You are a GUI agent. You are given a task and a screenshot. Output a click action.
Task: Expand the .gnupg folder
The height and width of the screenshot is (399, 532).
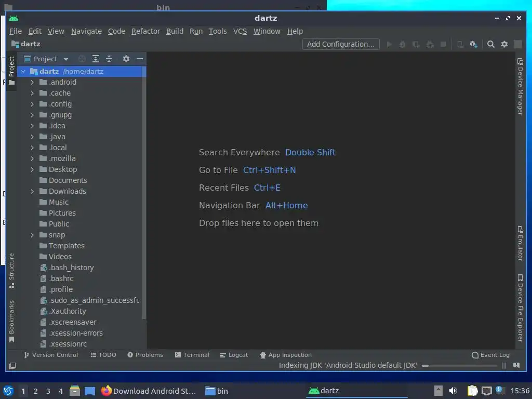(32, 115)
